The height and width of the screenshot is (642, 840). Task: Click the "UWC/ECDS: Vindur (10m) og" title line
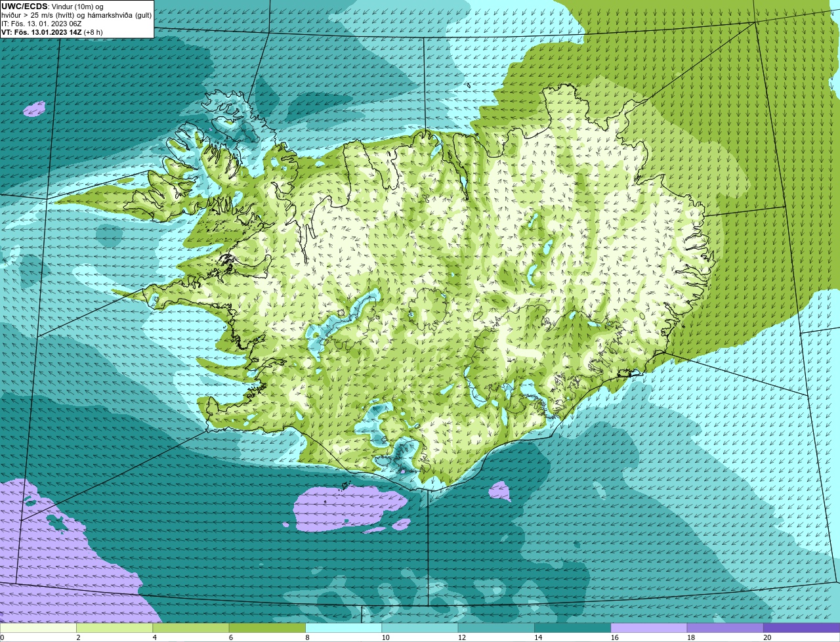tap(52, 7)
